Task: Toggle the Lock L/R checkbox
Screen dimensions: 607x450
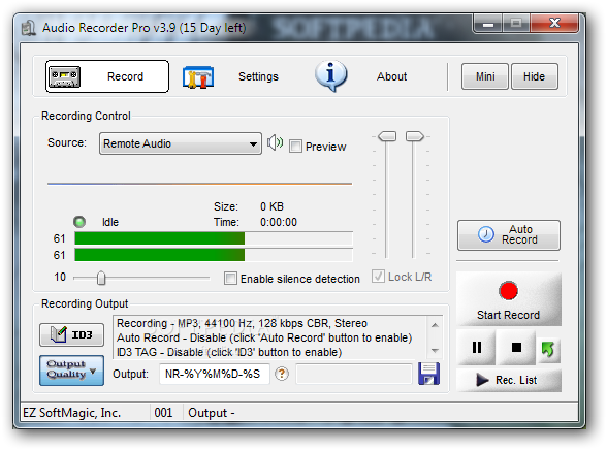Action: tap(378, 277)
